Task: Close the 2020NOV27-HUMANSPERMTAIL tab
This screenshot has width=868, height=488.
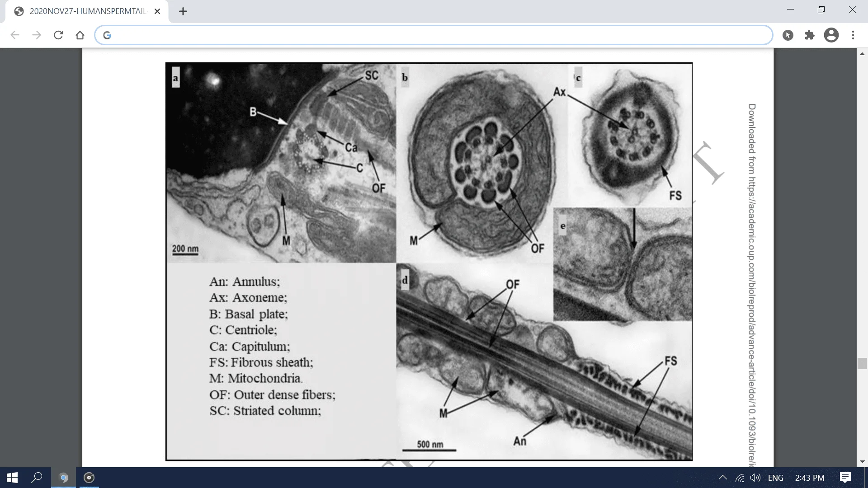Action: pos(157,12)
